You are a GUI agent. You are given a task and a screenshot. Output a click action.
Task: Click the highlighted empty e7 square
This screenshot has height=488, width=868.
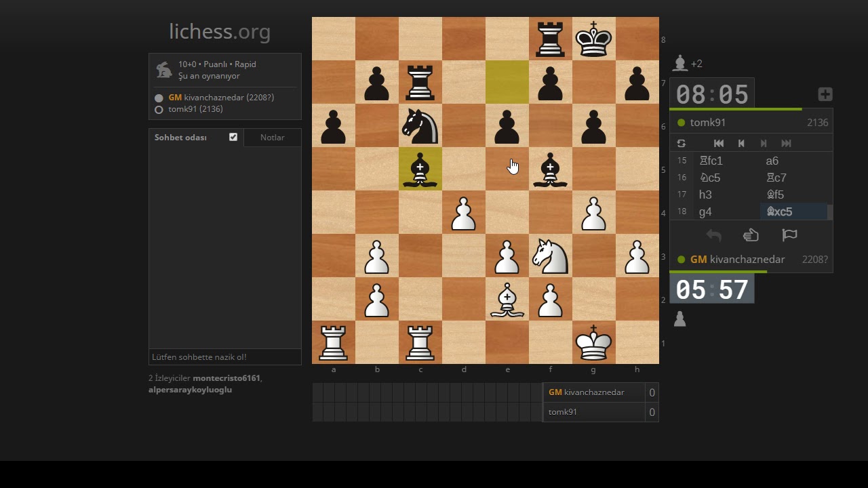point(507,82)
